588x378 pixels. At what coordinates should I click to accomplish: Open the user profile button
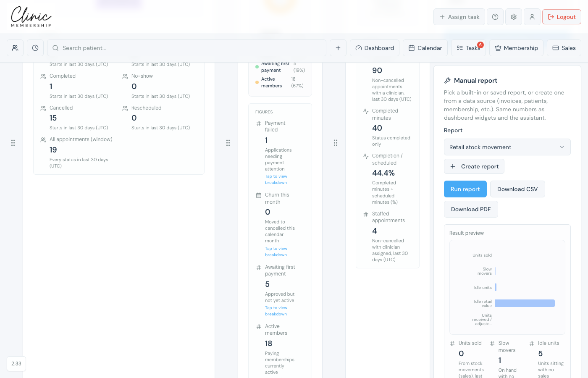point(532,17)
